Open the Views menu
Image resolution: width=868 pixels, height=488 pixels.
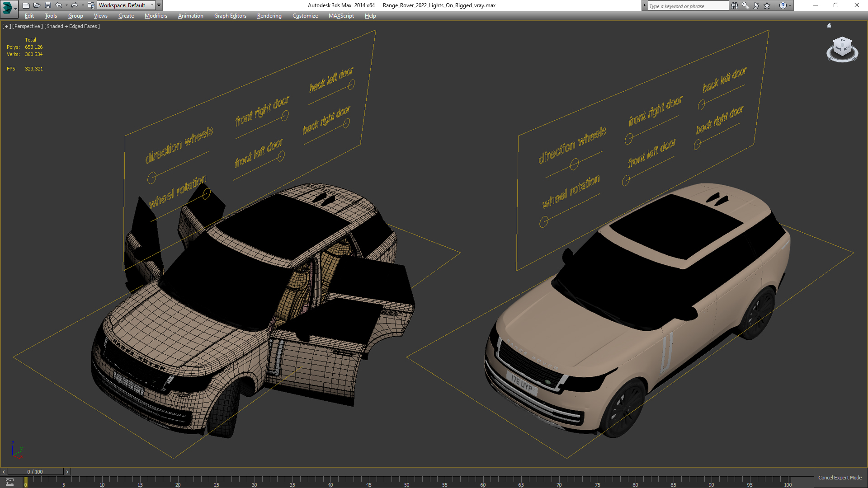(100, 16)
